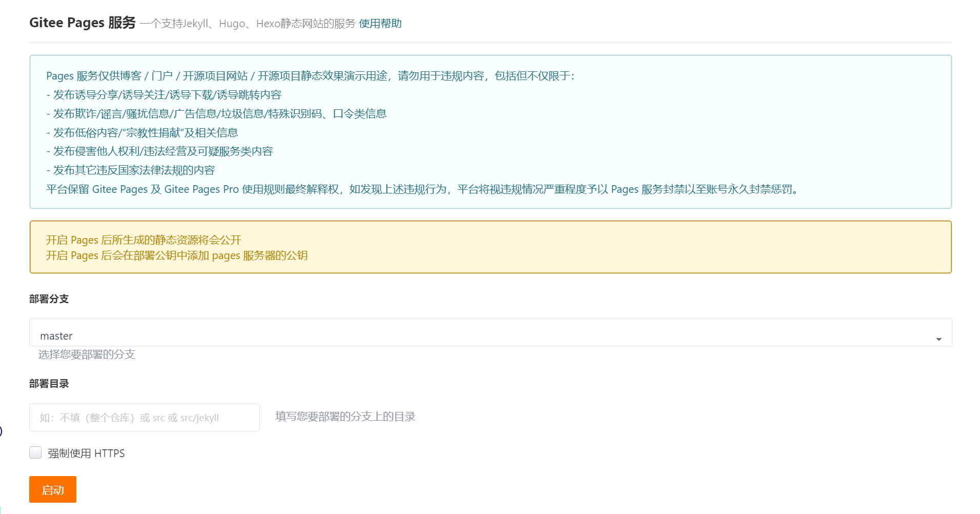Click the 选择您要部署的分支 hint text
Viewport: 980px width, 514px height.
[x=87, y=354]
